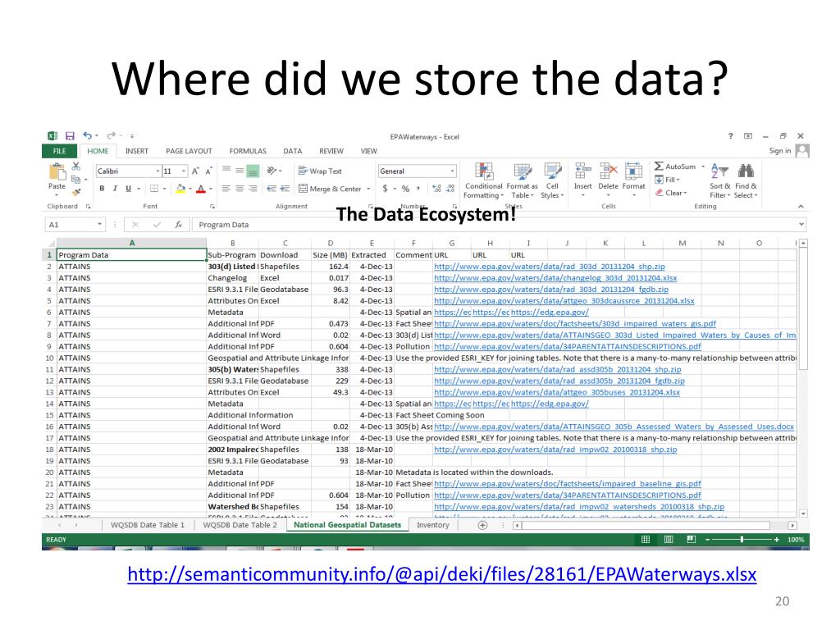The image size is (840, 630).
Task: Open the semanticommunity.info EPAWaterways.xlsx link
Action: tap(442, 574)
